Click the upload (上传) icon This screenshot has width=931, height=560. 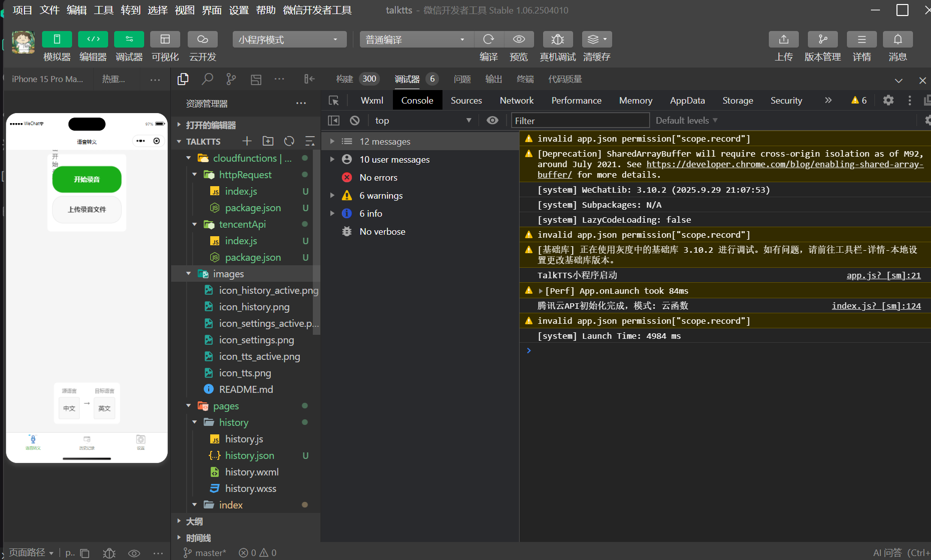point(784,40)
